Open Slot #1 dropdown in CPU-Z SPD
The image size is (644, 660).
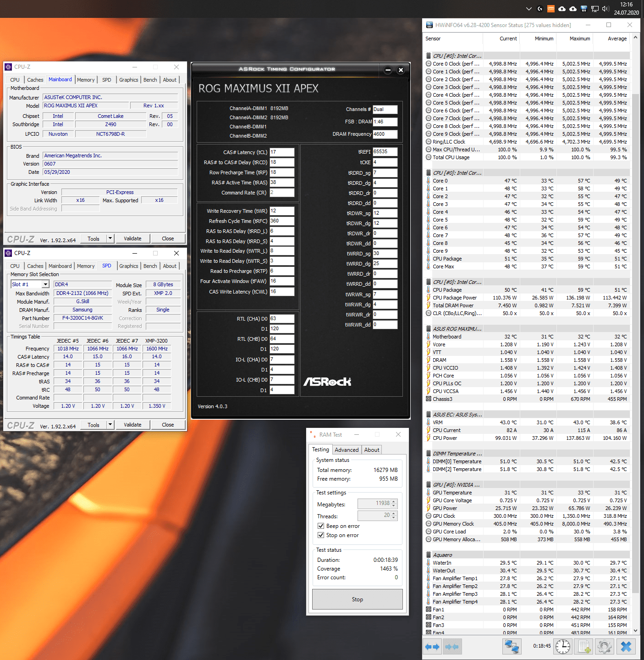point(45,284)
